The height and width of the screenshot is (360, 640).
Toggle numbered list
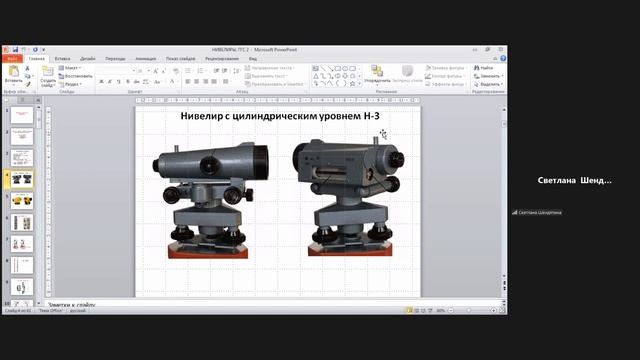(x=201, y=71)
